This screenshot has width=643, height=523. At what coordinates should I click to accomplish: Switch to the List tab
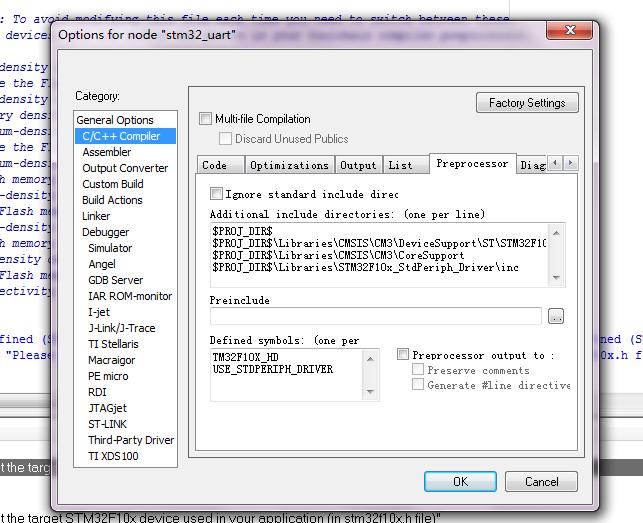coord(406,165)
